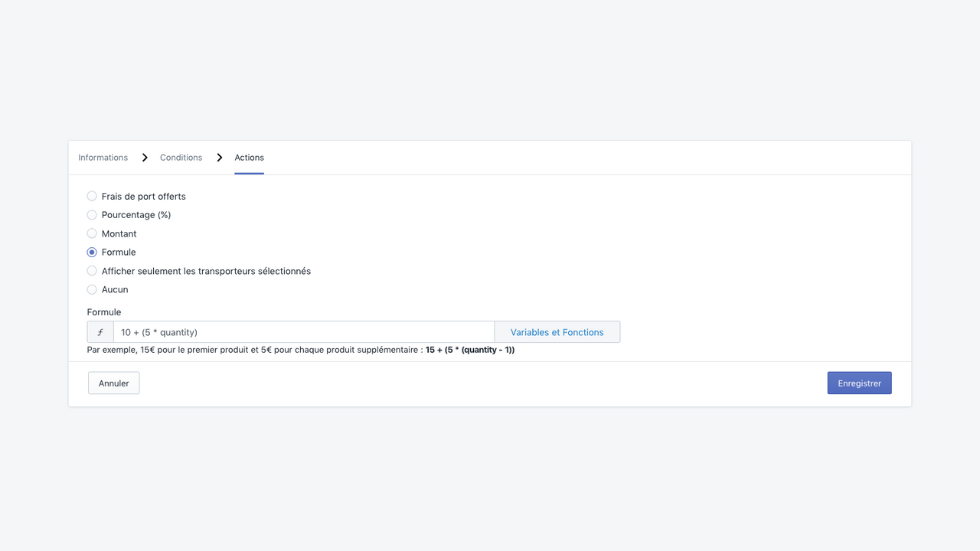
Task: Click the Formule field label
Action: click(104, 312)
